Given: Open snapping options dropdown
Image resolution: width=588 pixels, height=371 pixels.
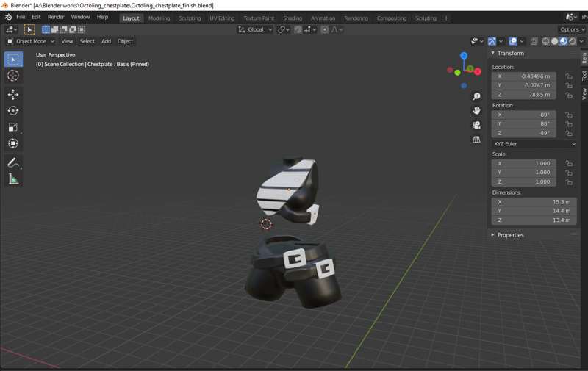Looking at the screenshot, I should (x=310, y=29).
